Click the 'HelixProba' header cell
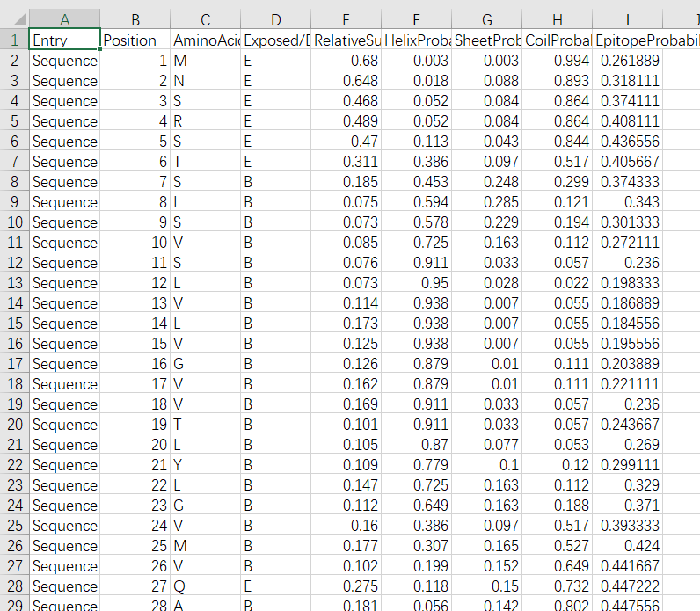Image resolution: width=700 pixels, height=611 pixels. click(x=417, y=40)
